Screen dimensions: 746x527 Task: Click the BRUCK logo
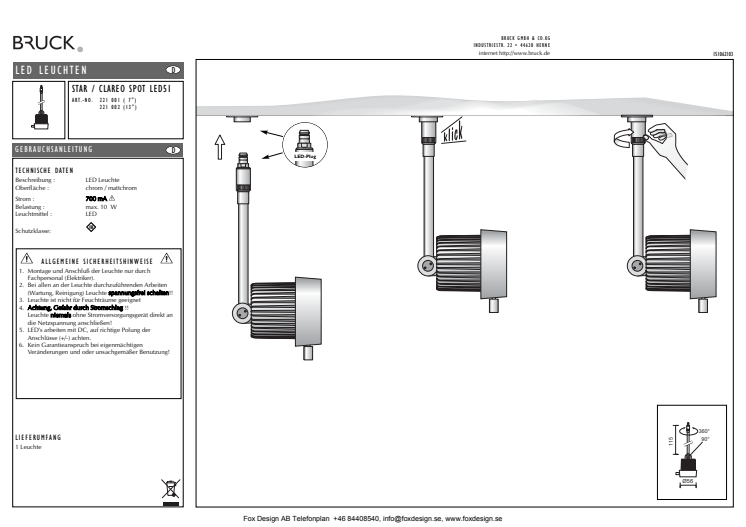(x=48, y=43)
